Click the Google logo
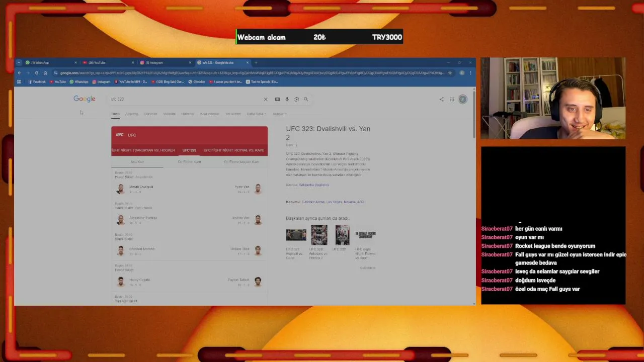 pos(84,99)
